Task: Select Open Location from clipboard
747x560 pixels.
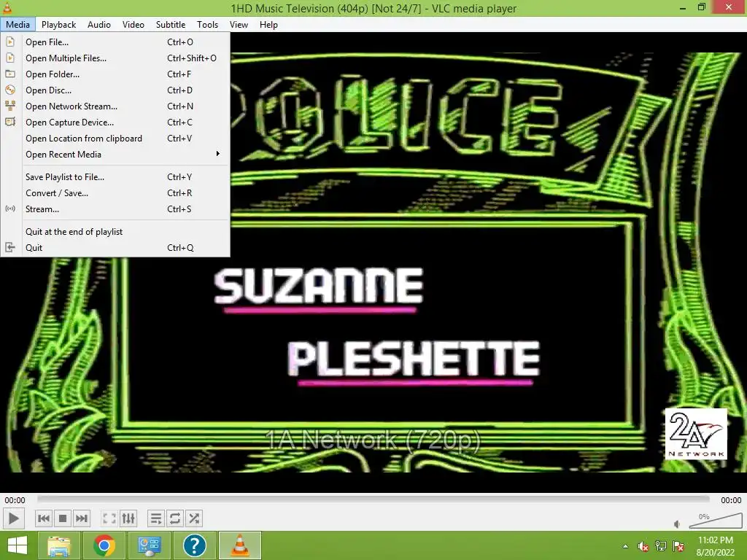Action: point(115,139)
